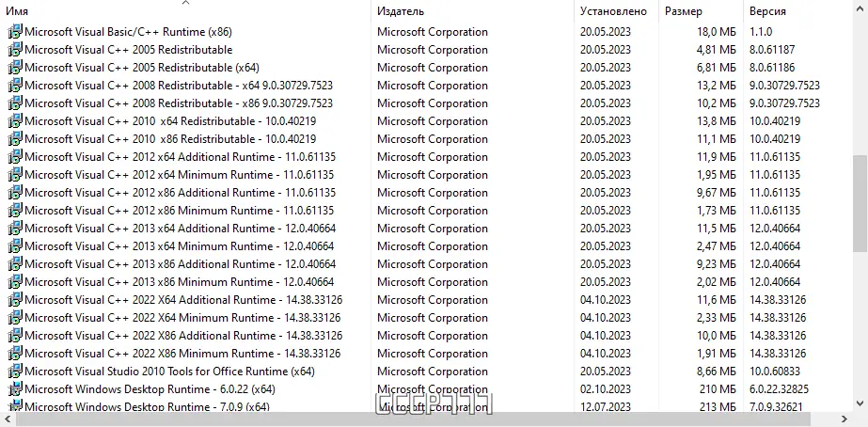Click size cell 8,66 МБ
Image resolution: width=868 pixels, height=427 pixels.
(x=717, y=372)
